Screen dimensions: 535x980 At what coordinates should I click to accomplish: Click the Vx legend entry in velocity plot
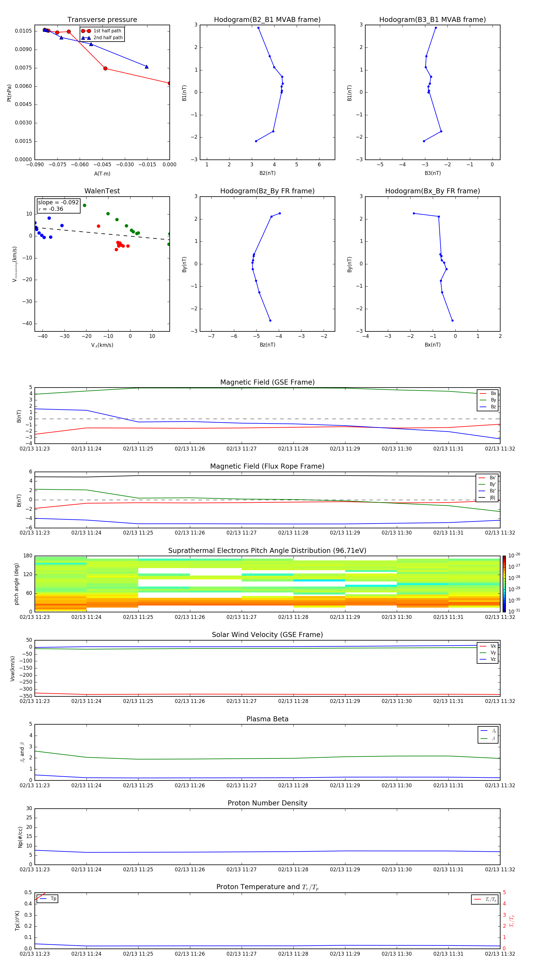488,646
